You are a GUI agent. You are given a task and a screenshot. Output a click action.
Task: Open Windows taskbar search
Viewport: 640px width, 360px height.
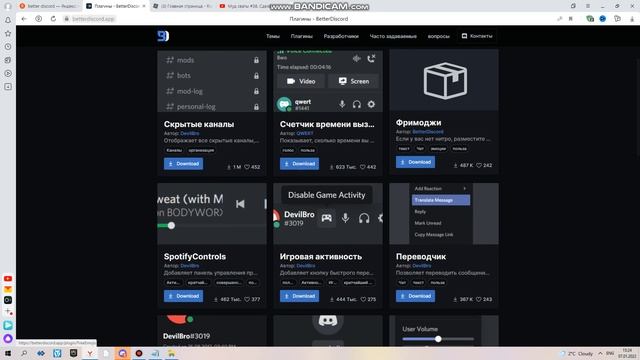pyautogui.click(x=24, y=353)
